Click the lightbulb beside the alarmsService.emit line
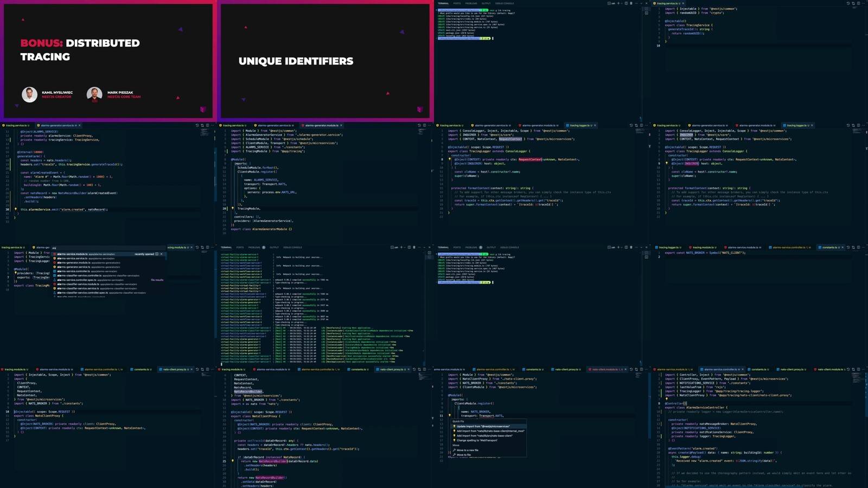This screenshot has width=868, height=488. coord(15,209)
